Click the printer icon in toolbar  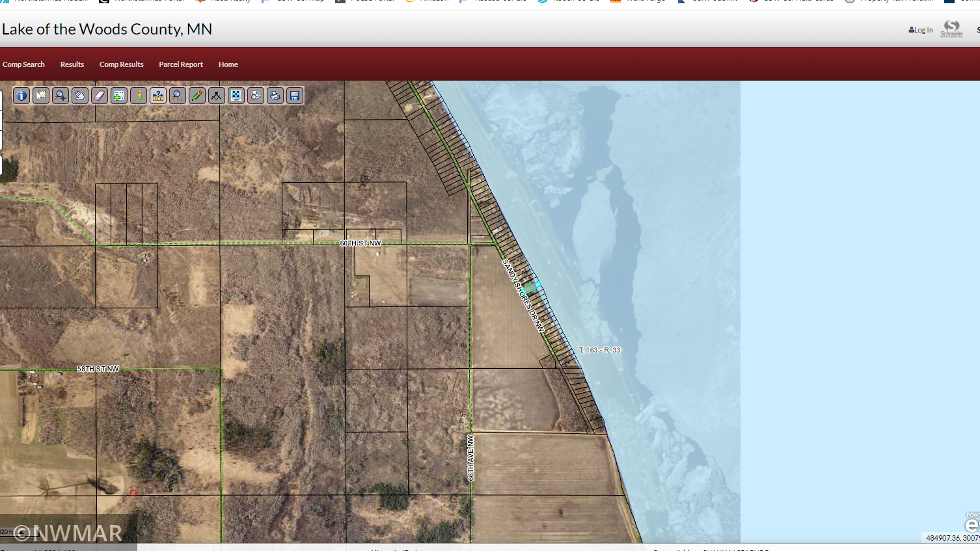[x=275, y=96]
